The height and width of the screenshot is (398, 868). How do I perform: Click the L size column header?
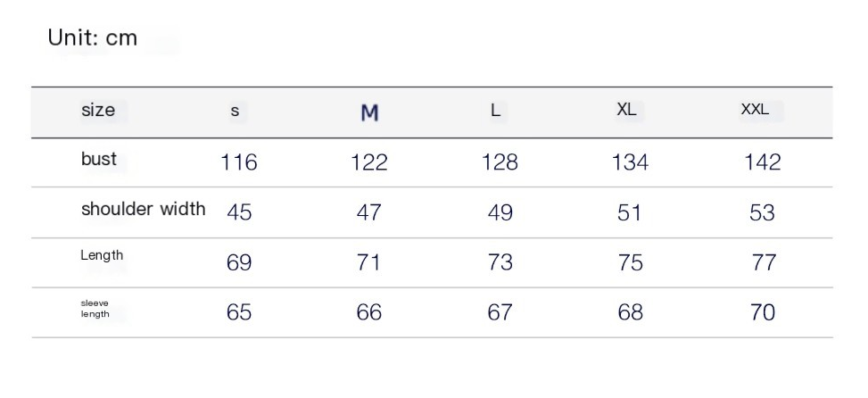[496, 112]
